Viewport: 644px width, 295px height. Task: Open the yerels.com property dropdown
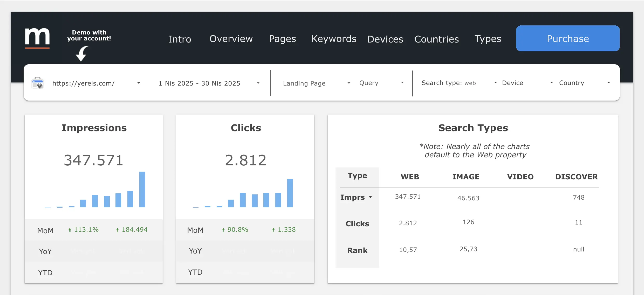tap(139, 83)
